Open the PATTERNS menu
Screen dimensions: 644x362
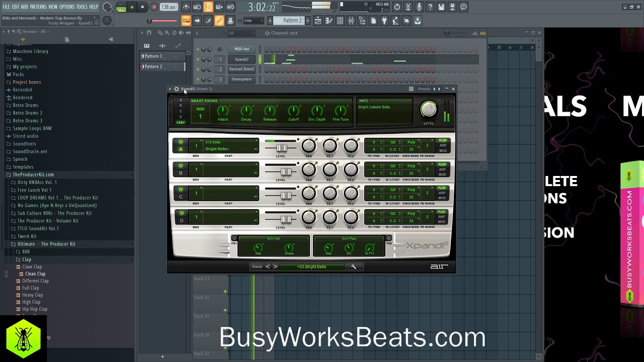tap(38, 7)
